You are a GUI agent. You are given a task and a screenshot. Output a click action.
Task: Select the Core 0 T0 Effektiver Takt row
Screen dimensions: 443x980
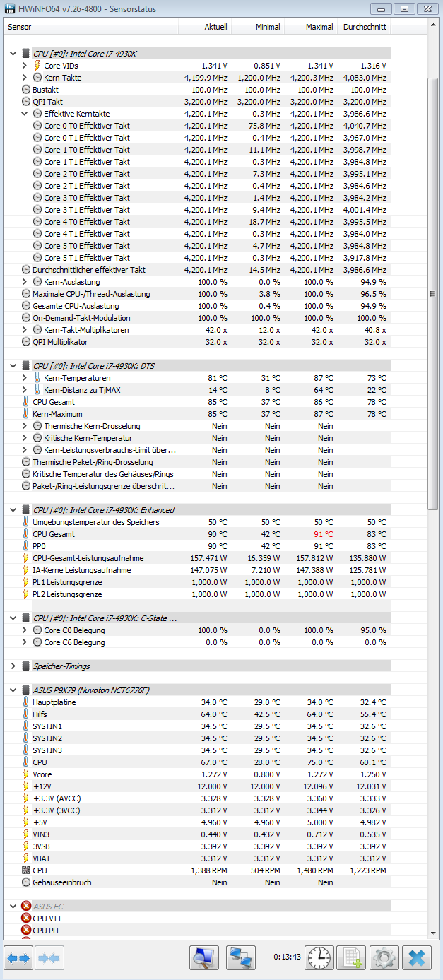coord(197,126)
